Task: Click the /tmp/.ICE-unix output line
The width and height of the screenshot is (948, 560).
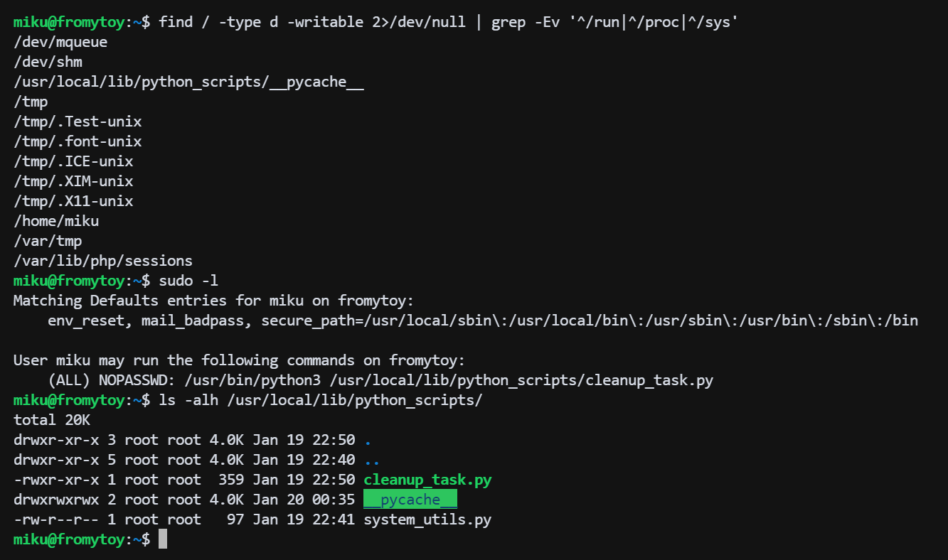Action: (73, 161)
